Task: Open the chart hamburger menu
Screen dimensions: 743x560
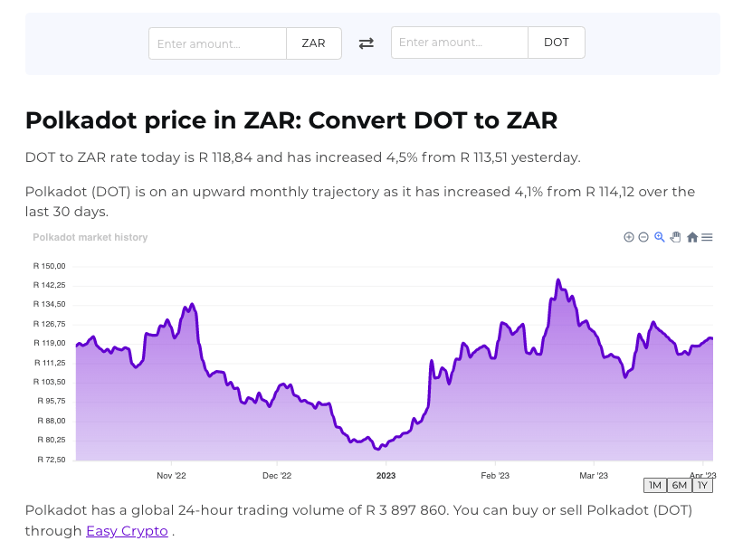Action: click(x=707, y=237)
